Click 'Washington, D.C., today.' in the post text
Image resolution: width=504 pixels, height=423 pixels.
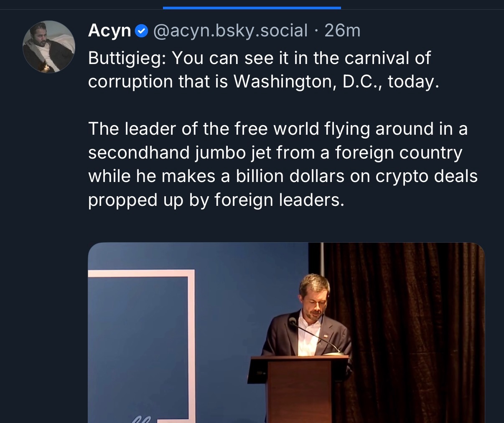click(x=336, y=81)
